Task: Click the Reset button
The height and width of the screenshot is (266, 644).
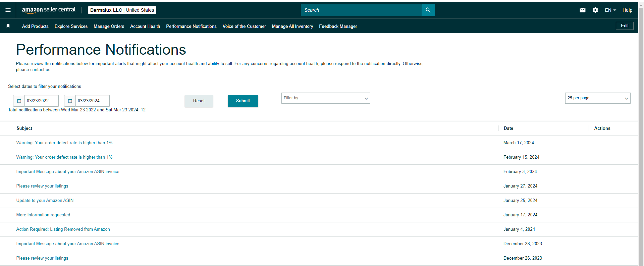Action: point(199,101)
